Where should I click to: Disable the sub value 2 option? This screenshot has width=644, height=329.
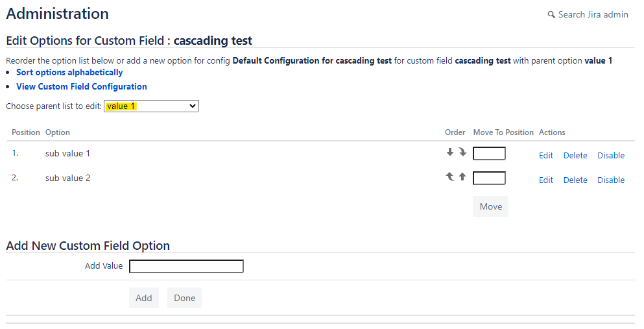click(x=611, y=180)
